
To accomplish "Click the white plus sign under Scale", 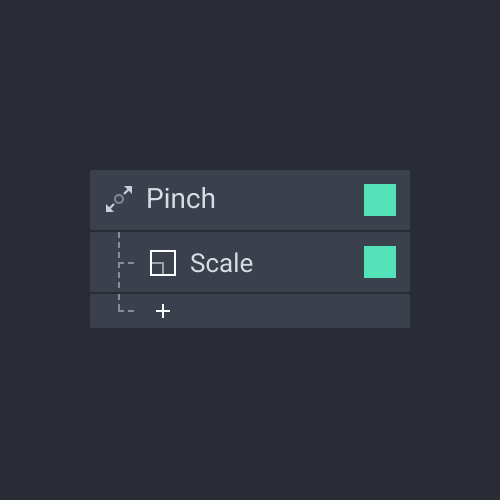I will pyautogui.click(x=163, y=311).
